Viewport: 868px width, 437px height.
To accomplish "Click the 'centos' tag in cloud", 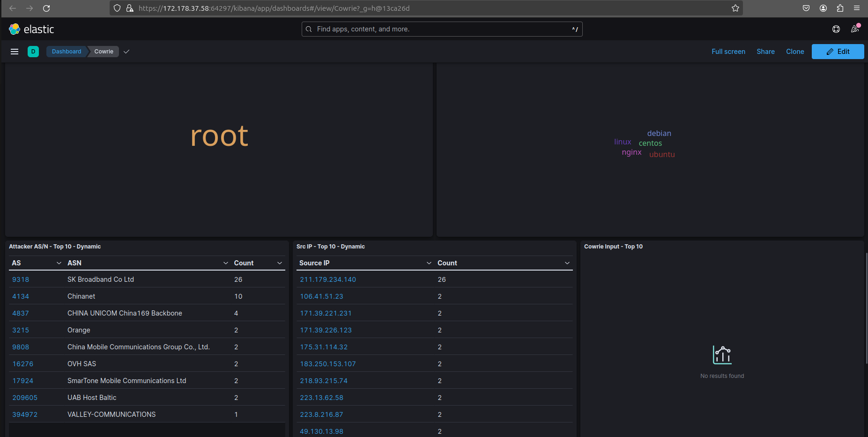I will 650,143.
